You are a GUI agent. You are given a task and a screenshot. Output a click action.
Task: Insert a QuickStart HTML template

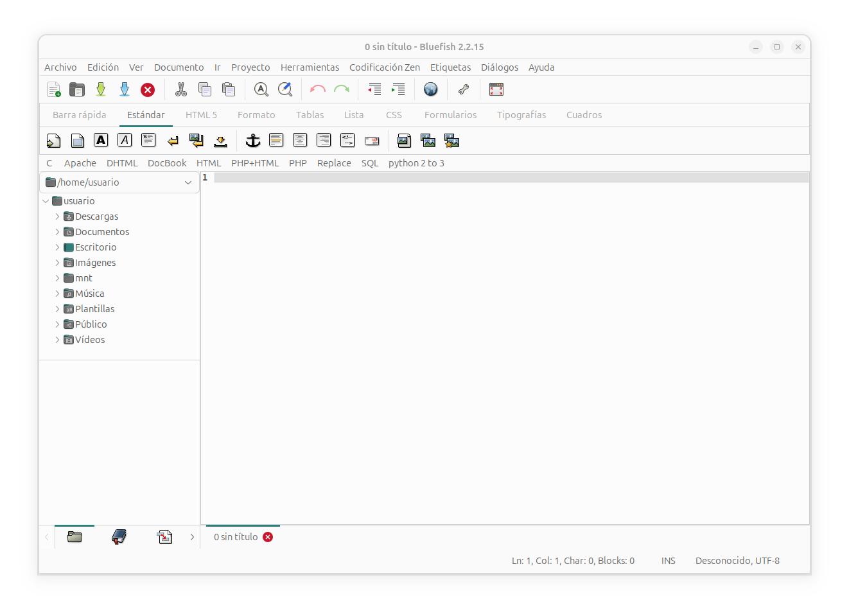(54, 141)
